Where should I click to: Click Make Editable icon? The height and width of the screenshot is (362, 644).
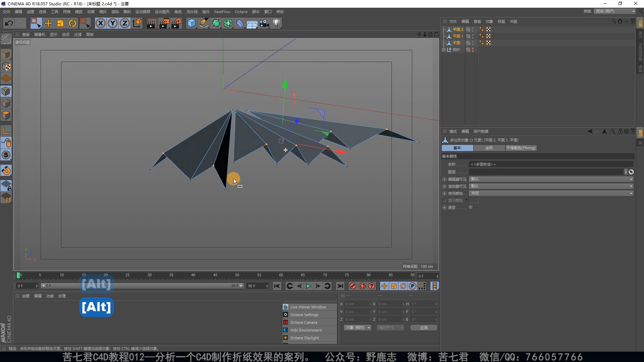point(6,39)
